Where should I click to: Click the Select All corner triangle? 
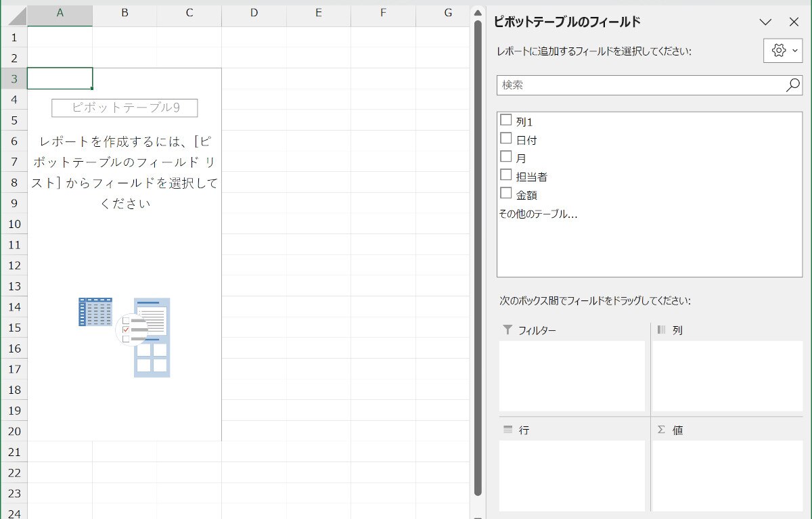point(14,14)
